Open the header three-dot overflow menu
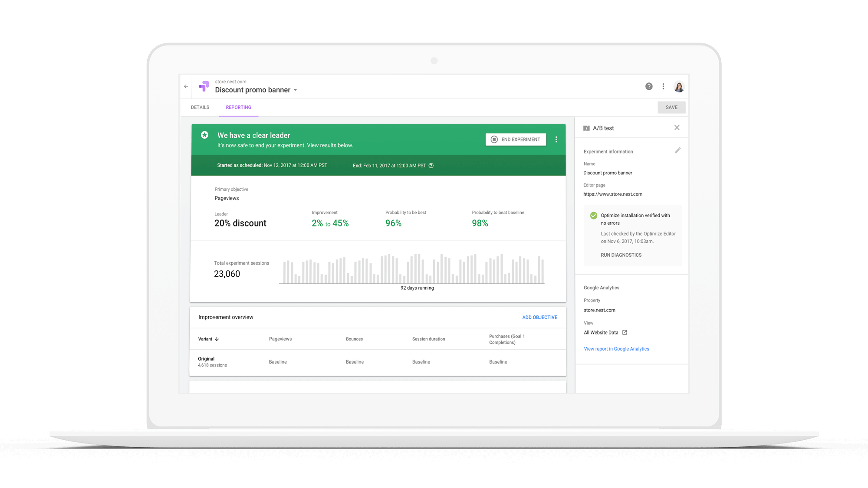The height and width of the screenshot is (488, 868). point(663,86)
